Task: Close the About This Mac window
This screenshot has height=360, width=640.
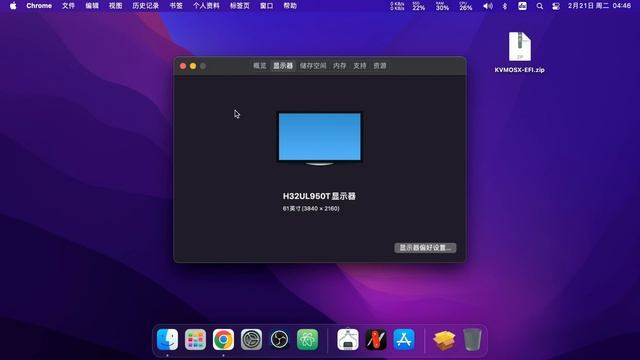Action: 183,66
